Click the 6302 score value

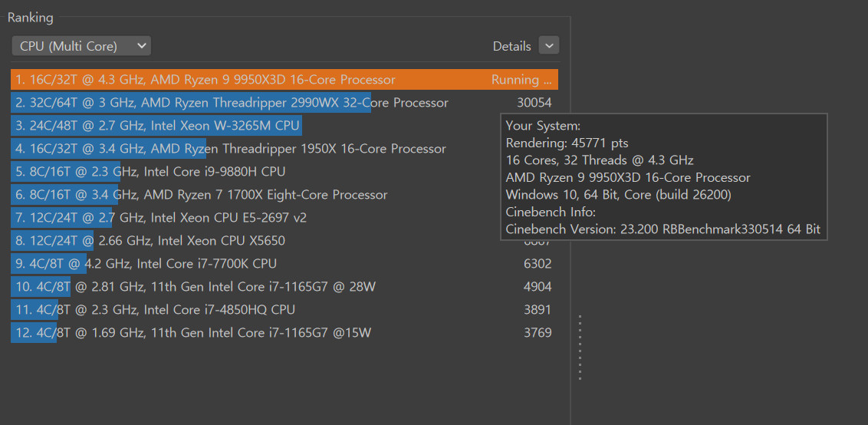click(x=538, y=264)
